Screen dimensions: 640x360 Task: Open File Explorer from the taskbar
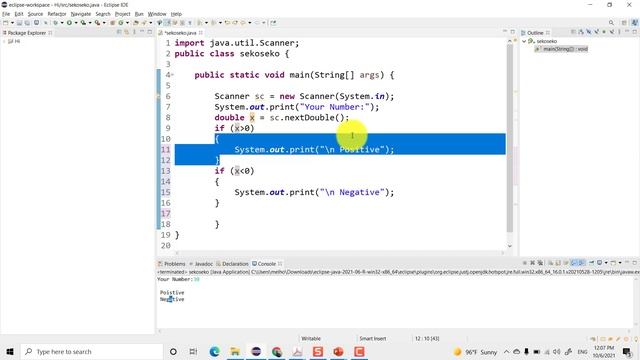pos(235,351)
